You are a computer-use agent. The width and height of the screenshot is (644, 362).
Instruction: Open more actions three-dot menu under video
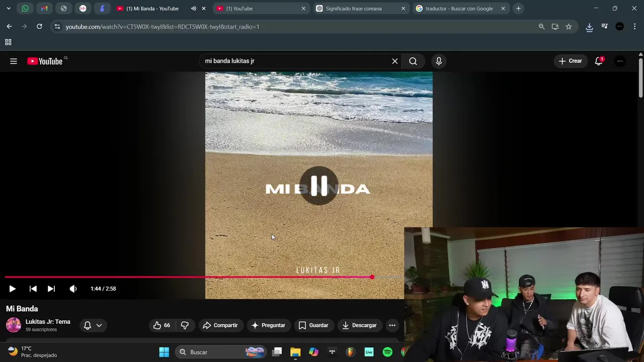392,325
